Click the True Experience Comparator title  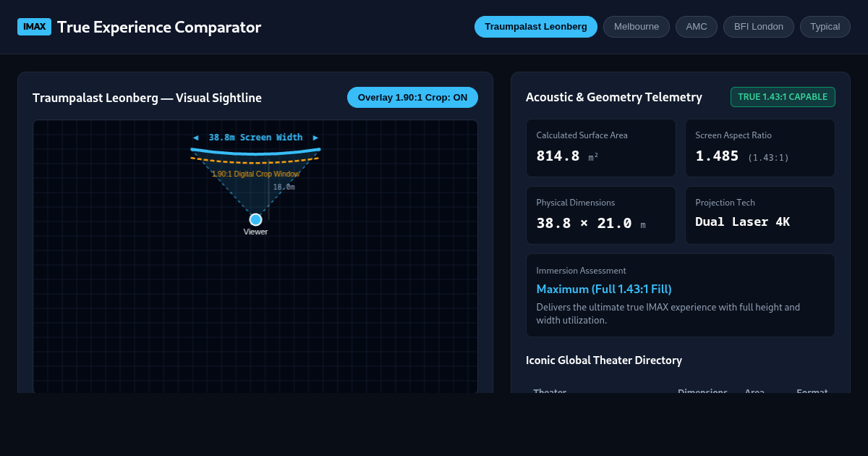coord(159,27)
